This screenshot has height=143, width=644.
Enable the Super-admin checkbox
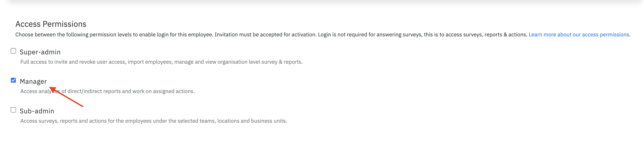coord(13,51)
